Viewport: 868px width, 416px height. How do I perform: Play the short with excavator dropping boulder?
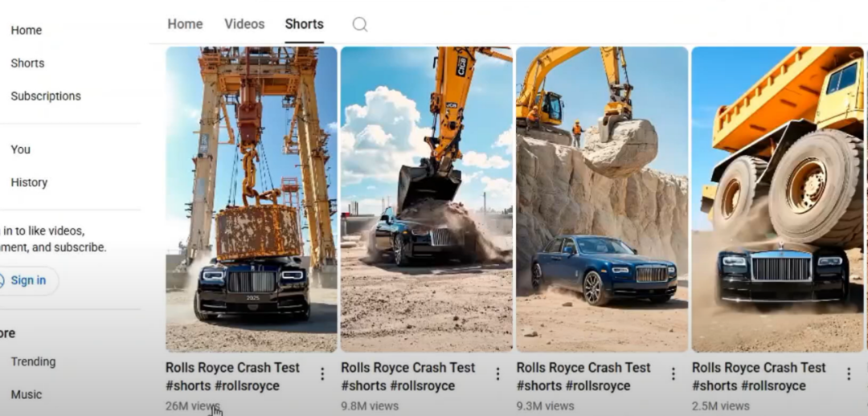point(602,199)
